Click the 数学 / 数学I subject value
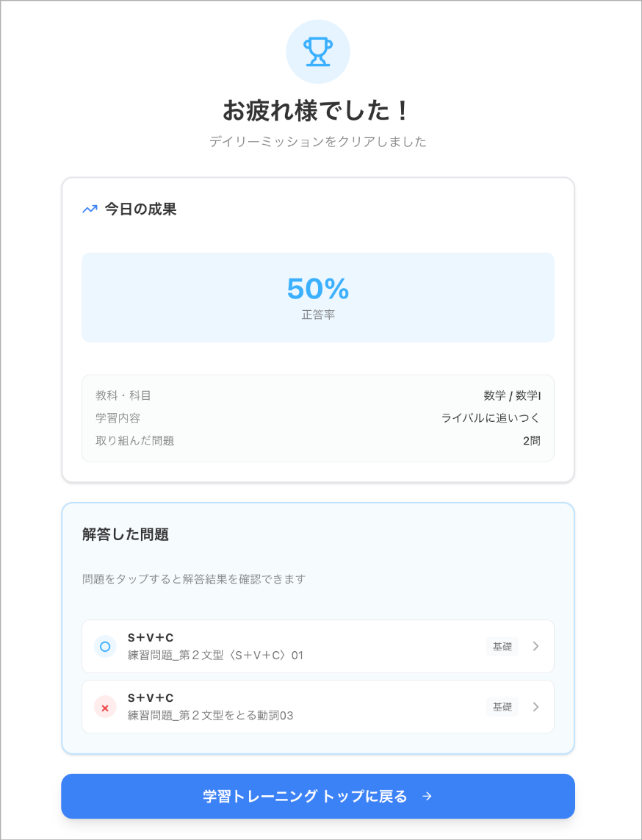The height and width of the screenshot is (840, 642). (x=512, y=396)
